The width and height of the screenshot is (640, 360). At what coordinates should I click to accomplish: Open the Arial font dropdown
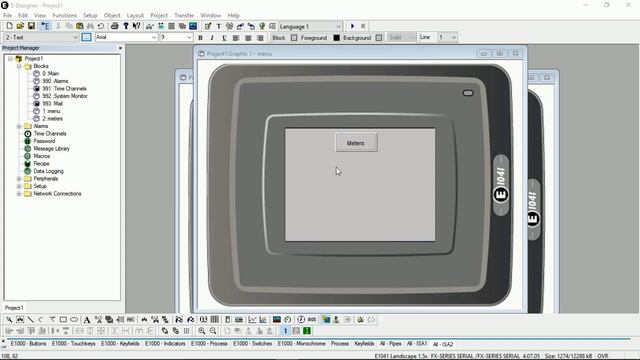coord(154,37)
